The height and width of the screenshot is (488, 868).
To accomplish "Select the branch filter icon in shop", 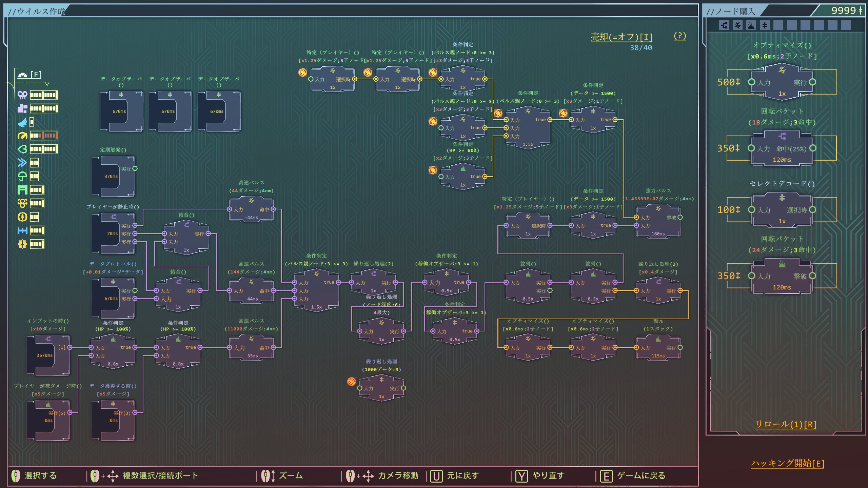I will click(724, 25).
